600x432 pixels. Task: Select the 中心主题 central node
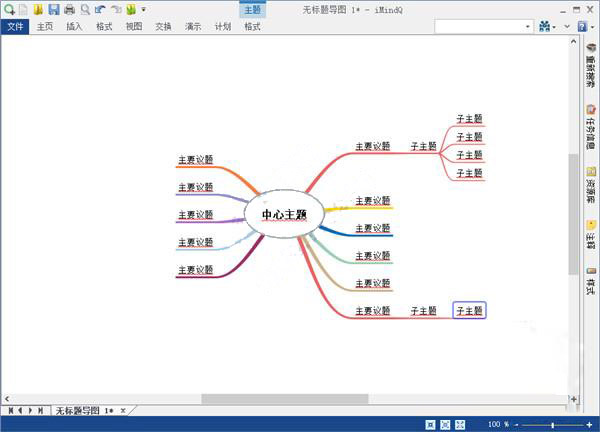point(284,214)
